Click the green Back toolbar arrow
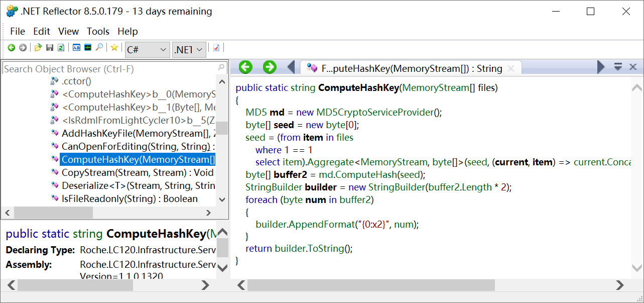Screen dimensions: 644x303 12,48
